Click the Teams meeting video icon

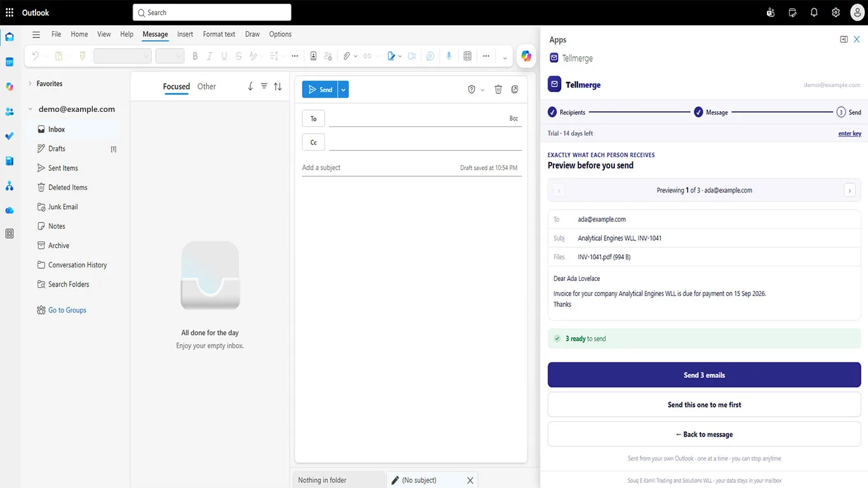tap(412, 56)
